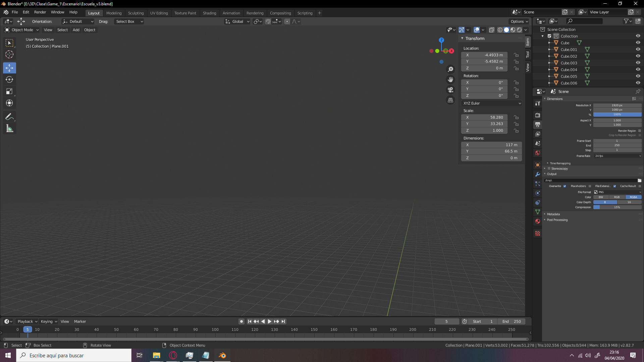This screenshot has height=362, width=644.
Task: Adjust the Compression 15% slider
Action: pos(617,207)
